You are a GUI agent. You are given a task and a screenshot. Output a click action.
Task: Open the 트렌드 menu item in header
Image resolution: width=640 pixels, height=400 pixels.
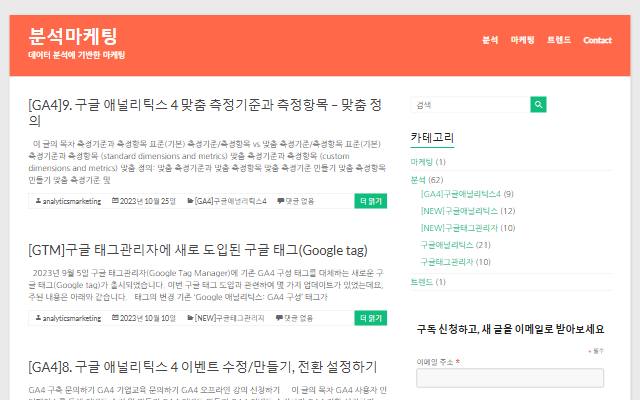point(558,40)
